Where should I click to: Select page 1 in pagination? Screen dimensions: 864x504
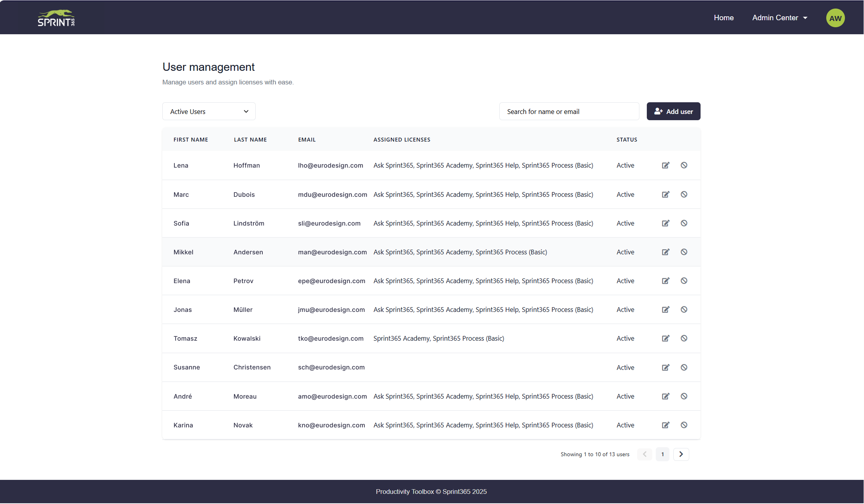click(x=662, y=454)
